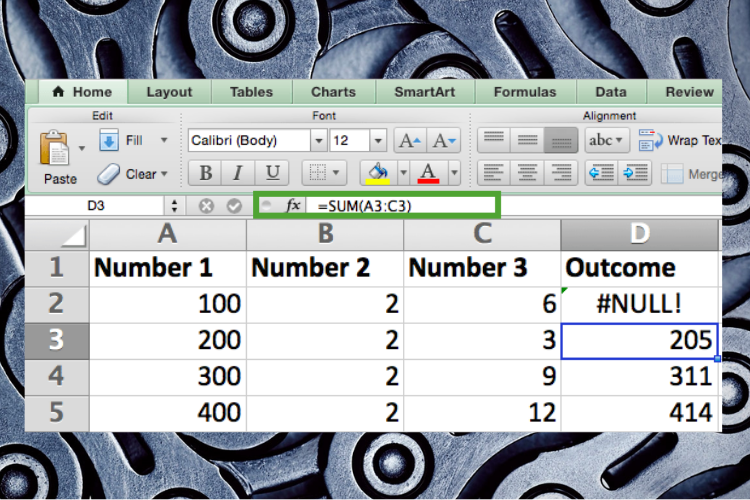The height and width of the screenshot is (500, 750).
Task: Select cell with value 12 in Number 3
Action: pyautogui.click(x=482, y=413)
